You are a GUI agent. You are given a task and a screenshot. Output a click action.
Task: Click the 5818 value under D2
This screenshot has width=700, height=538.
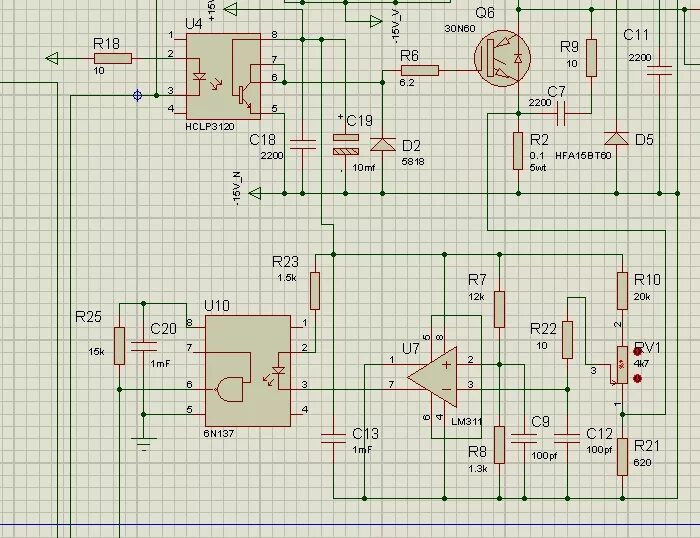tap(413, 162)
